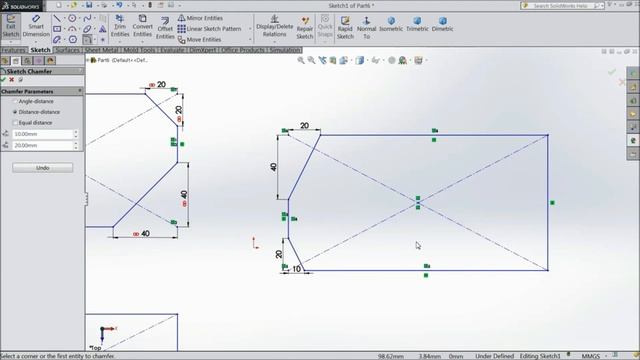Screen dimensions: 640x360
Task: Select the Point sketch tool
Action: [x=103, y=40]
